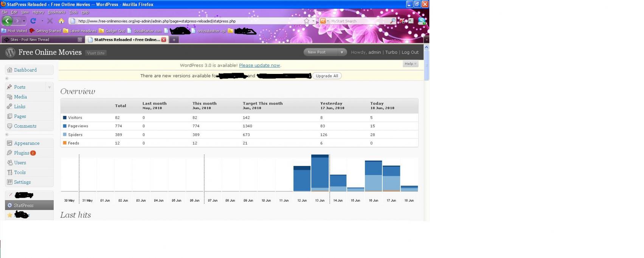Click the Please update now link
Viewport: 644px width, 258px height.
coord(259,65)
